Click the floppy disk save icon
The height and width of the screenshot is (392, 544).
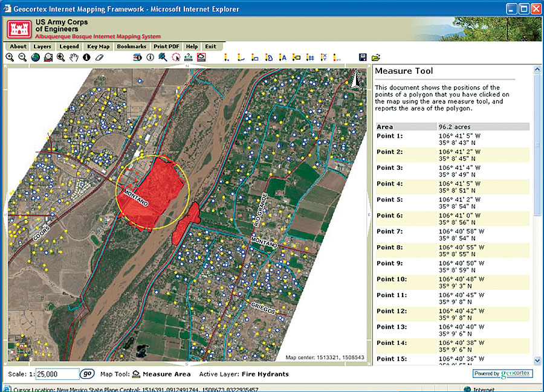pos(363,57)
